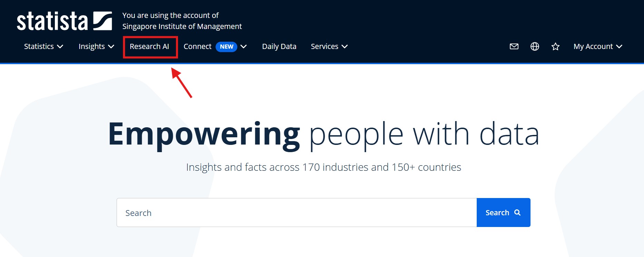Expand the Connect dropdown menu

(x=215, y=46)
